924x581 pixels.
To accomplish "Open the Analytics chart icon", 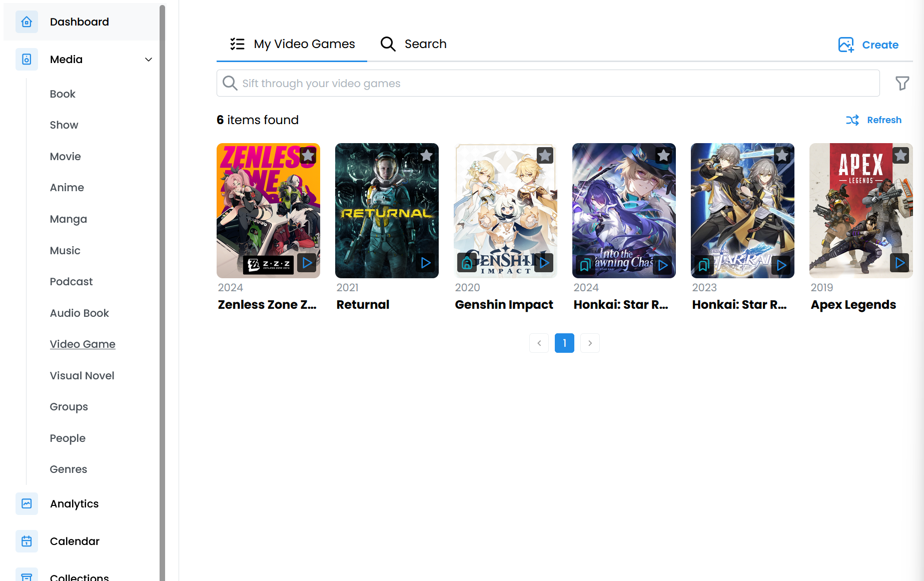I will coord(27,503).
